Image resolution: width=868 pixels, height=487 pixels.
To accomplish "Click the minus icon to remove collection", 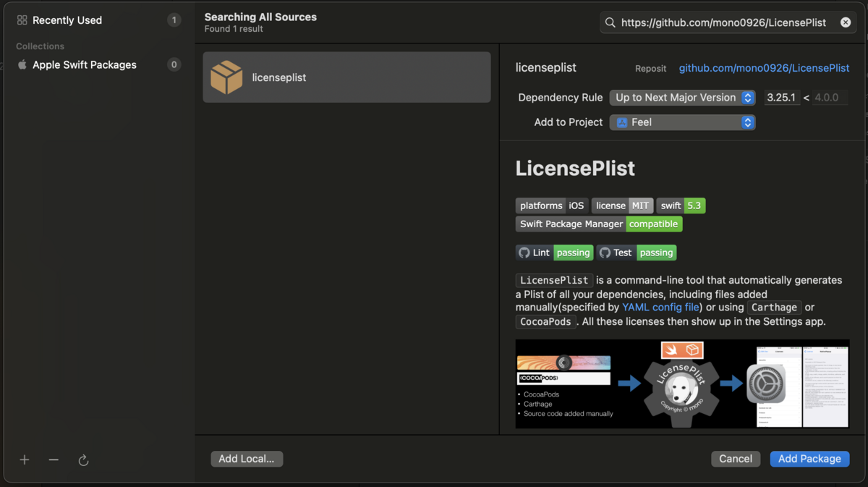I will click(x=54, y=460).
